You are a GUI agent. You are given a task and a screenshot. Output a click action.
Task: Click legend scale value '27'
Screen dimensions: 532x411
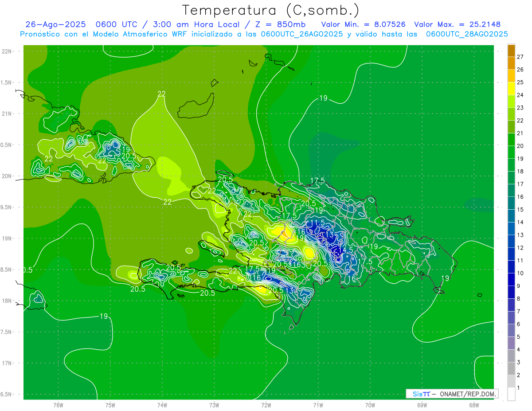[520, 57]
